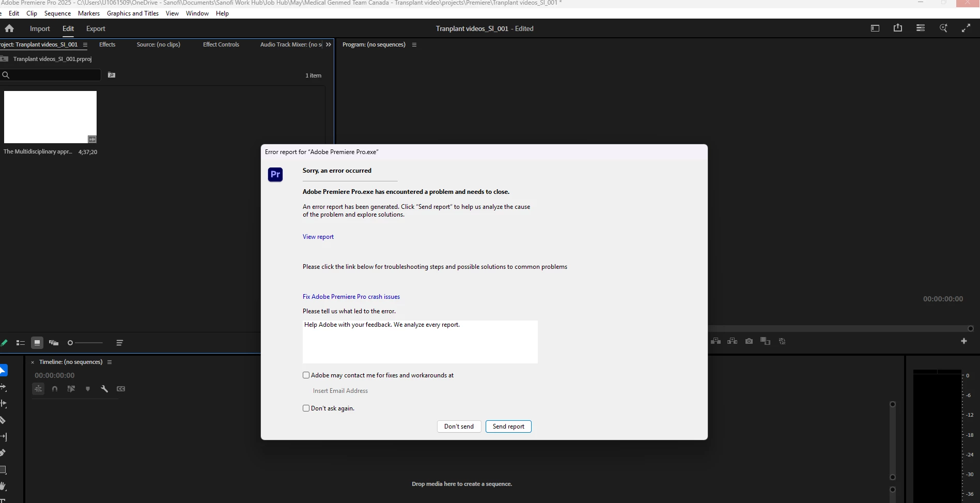Open the View report link
980x503 pixels.
[x=318, y=237]
